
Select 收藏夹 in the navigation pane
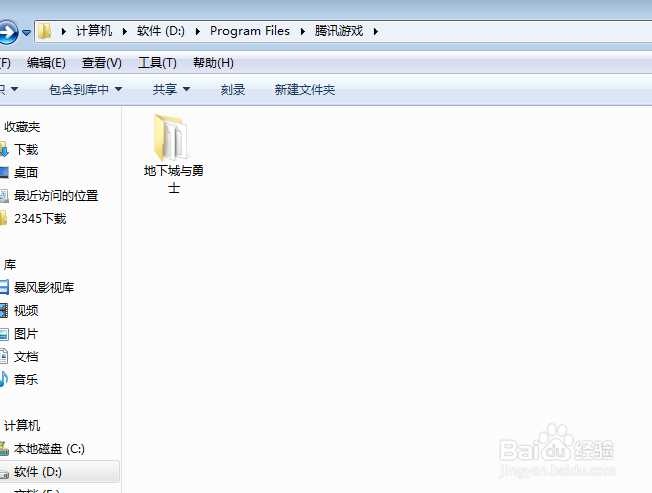point(22,126)
